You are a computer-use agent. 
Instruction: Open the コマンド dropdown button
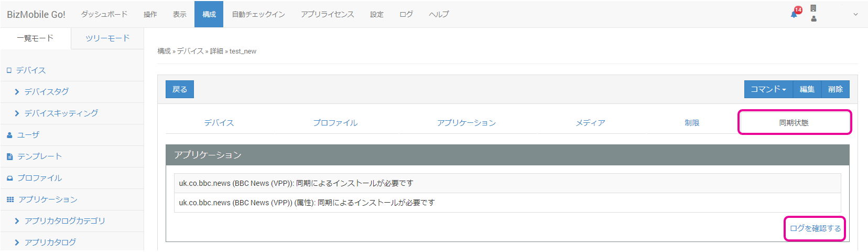[768, 89]
